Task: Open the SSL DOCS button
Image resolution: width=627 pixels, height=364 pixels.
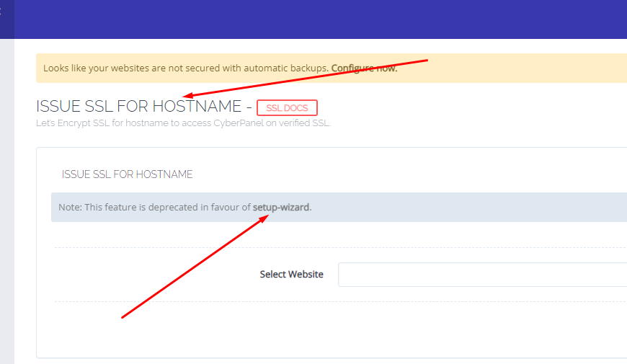Action: pos(287,108)
